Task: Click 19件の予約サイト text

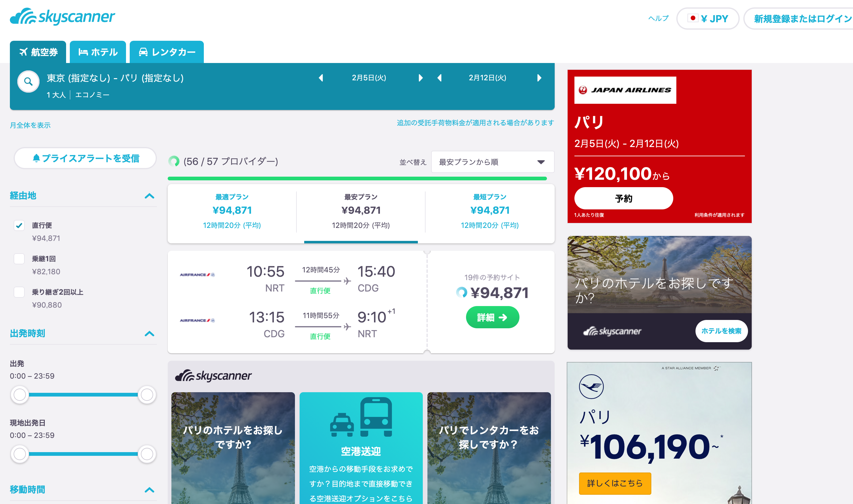Action: [x=492, y=277]
